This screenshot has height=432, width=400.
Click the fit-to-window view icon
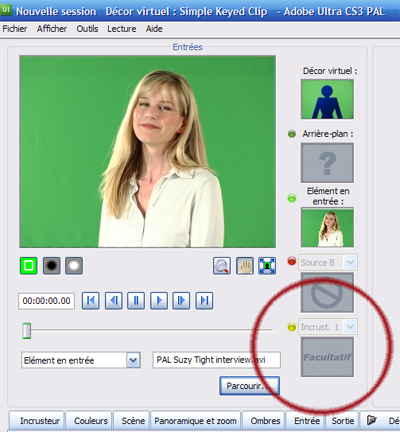pyautogui.click(x=267, y=266)
